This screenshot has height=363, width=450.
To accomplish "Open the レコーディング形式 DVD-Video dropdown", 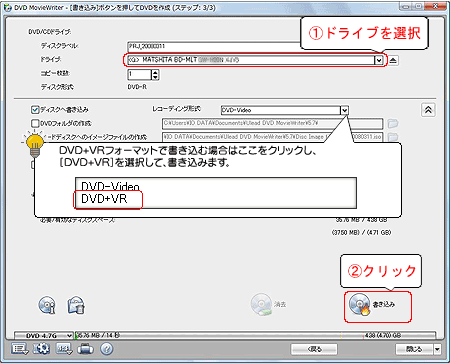I will 345,110.
